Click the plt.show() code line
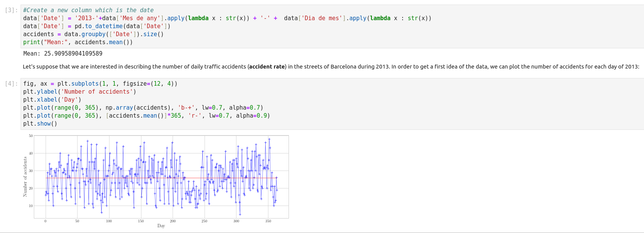 [40, 124]
